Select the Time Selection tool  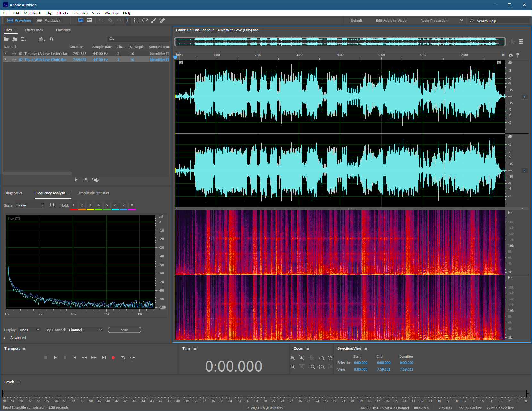tap(127, 20)
